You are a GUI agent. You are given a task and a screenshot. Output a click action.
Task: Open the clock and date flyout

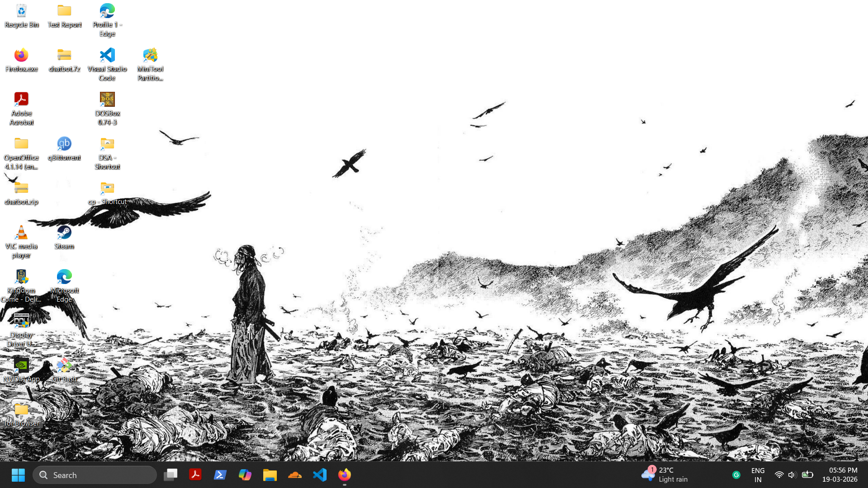point(840,475)
